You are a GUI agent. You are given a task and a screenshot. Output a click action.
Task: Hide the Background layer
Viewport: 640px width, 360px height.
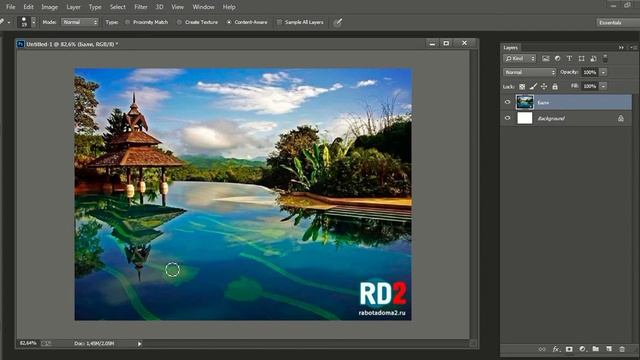coord(507,118)
